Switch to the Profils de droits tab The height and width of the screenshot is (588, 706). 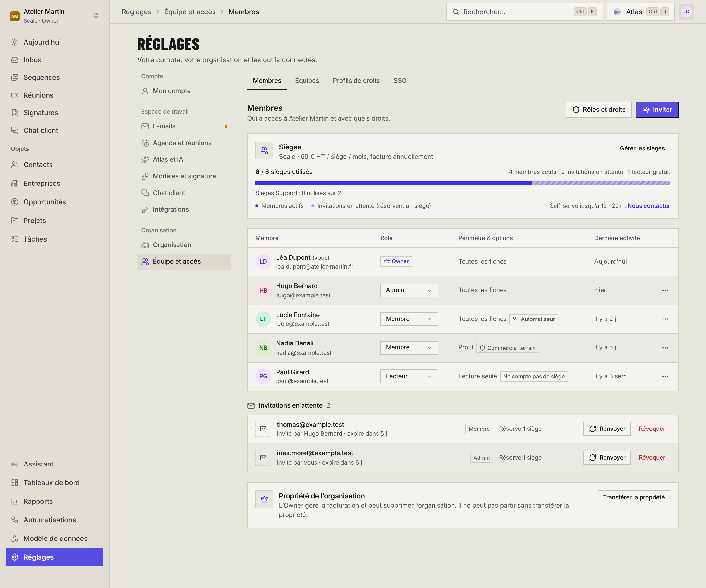(356, 81)
